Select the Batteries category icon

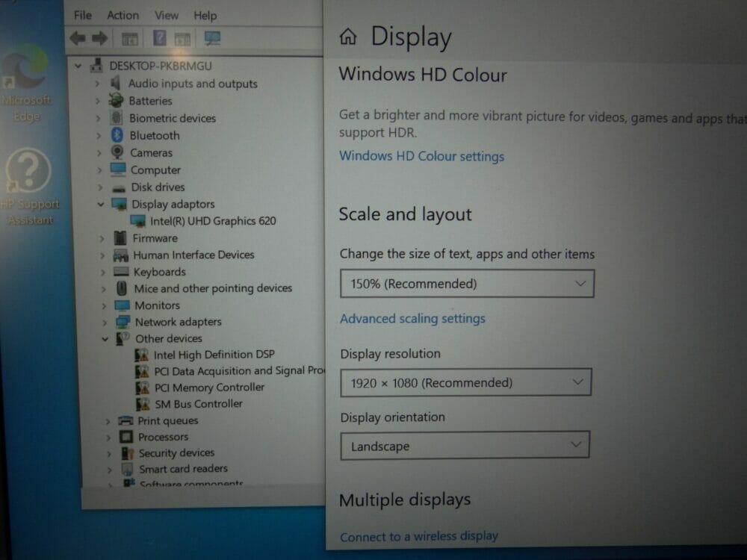[x=116, y=101]
